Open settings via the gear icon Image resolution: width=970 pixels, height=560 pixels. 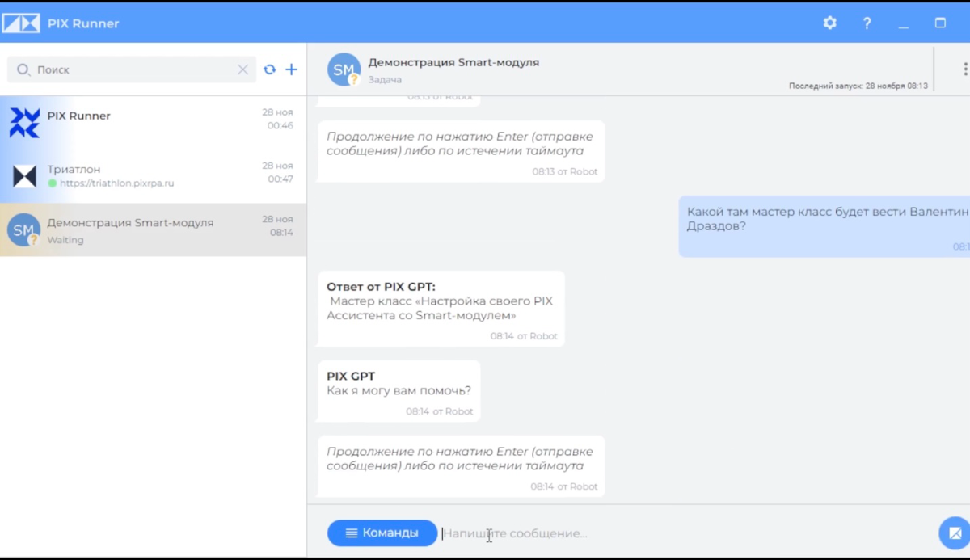tap(829, 23)
